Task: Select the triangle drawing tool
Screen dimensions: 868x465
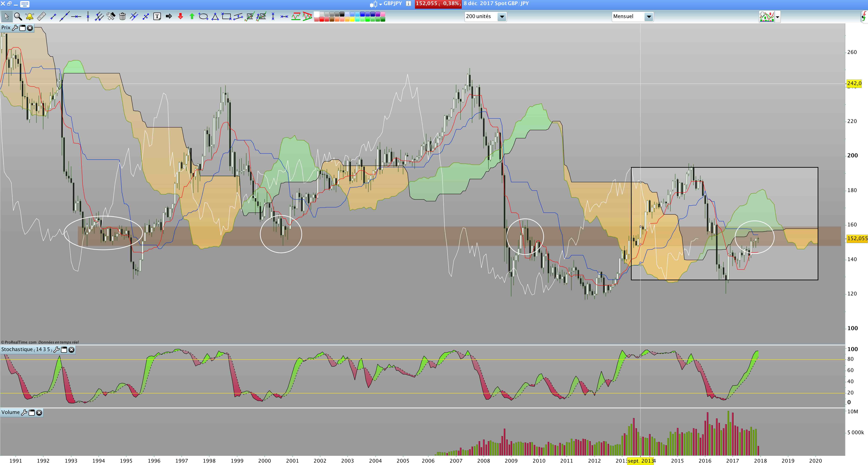Action: click(215, 16)
